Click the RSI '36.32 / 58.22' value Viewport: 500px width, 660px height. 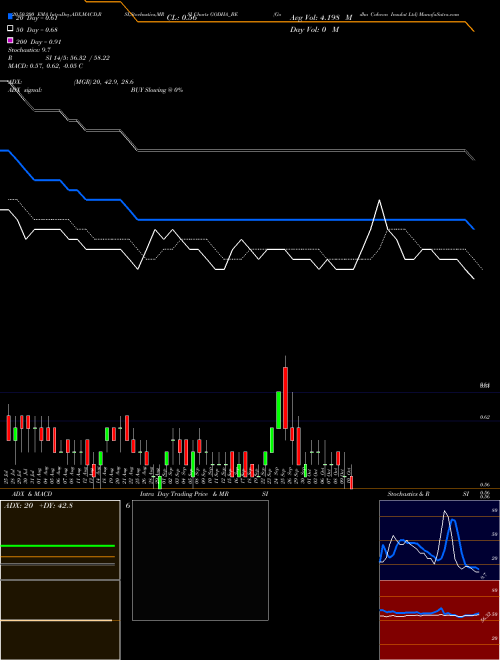coord(91,58)
